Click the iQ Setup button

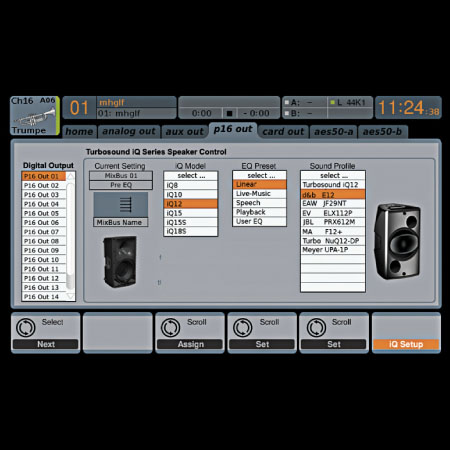406,344
